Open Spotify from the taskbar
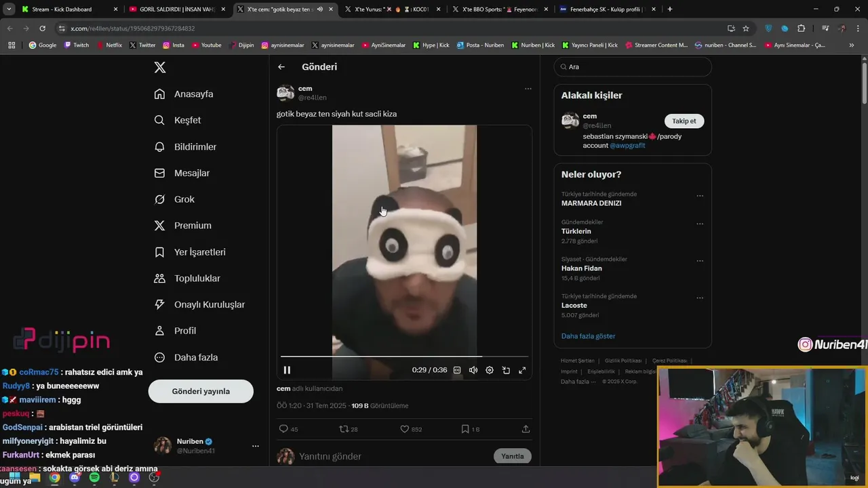Viewport: 868px width, 488px height. [94, 478]
